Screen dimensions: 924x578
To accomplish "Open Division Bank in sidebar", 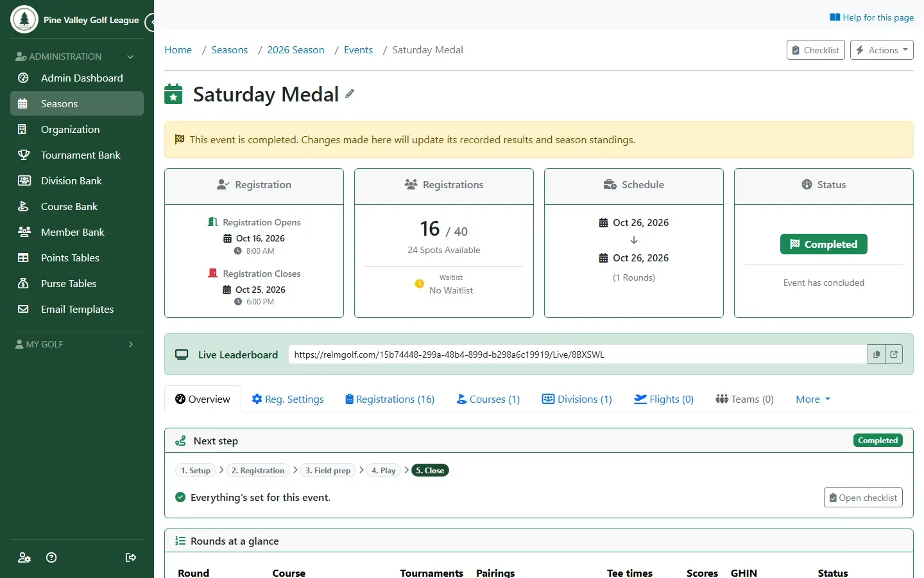I will (x=77, y=180).
